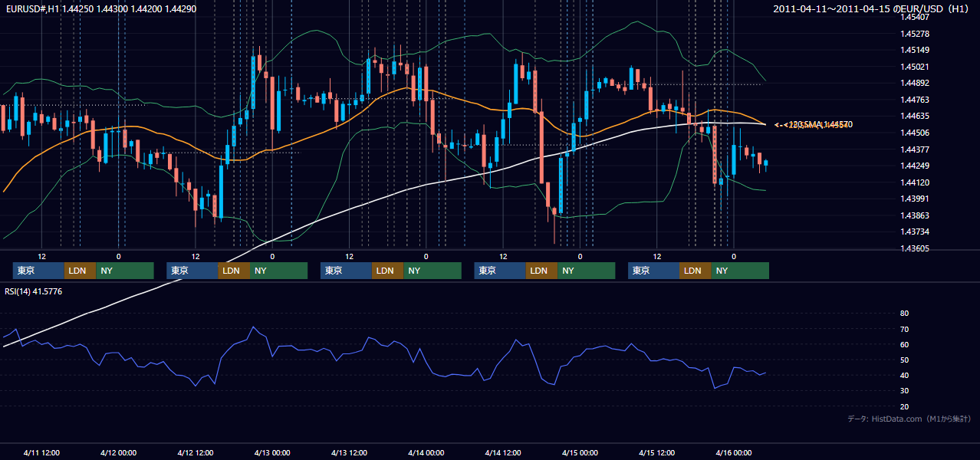Select the 4/14 12:00 time axis marker

pos(503,453)
